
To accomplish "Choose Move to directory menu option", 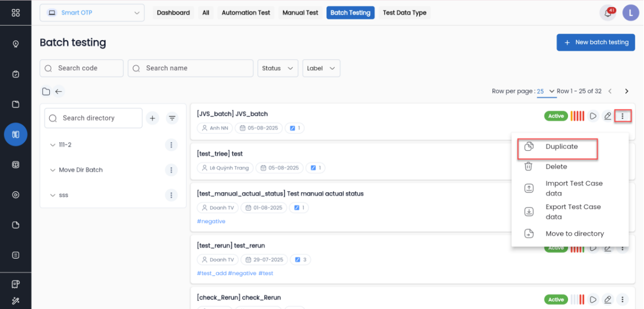I will tap(574, 234).
